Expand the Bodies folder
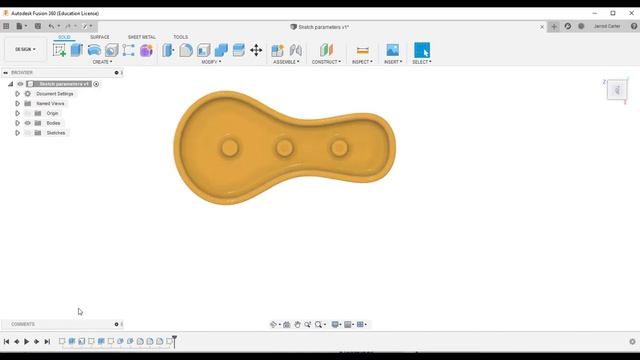The height and width of the screenshot is (360, 640). tap(17, 123)
